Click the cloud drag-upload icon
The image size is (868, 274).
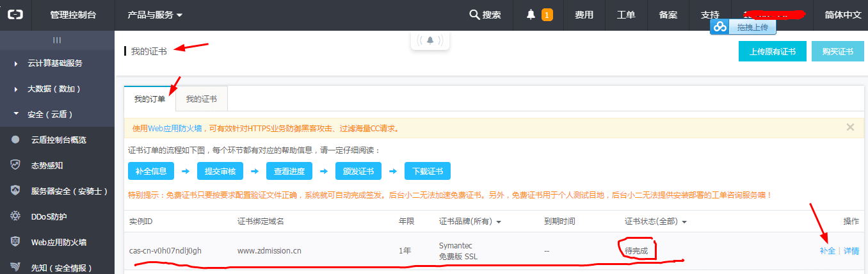coord(721,27)
